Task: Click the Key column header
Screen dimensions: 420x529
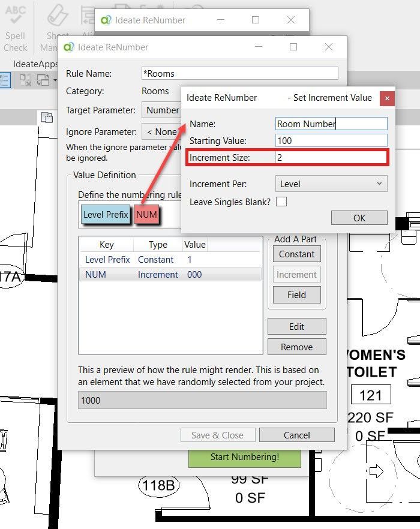Action: pyautogui.click(x=107, y=245)
